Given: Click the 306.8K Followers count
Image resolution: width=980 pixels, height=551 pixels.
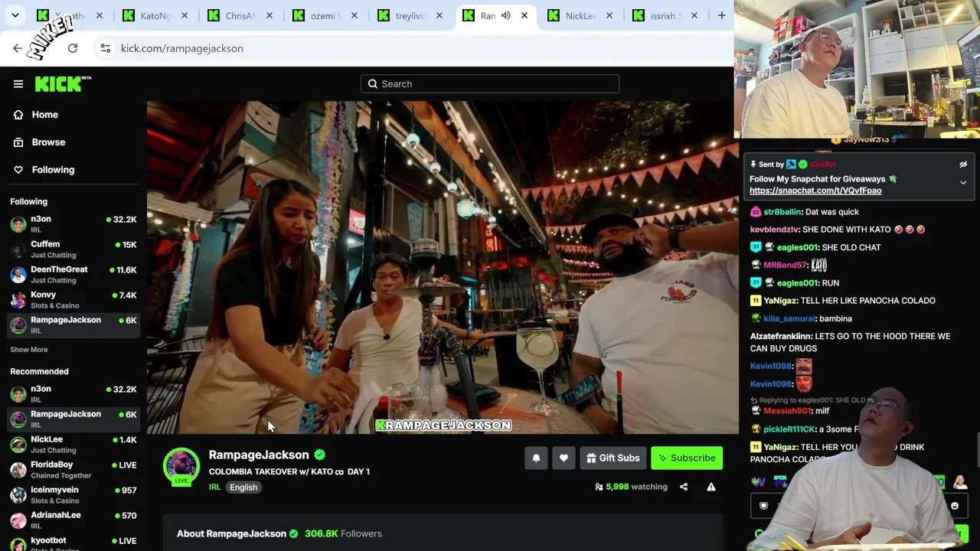Looking at the screenshot, I should tap(343, 533).
